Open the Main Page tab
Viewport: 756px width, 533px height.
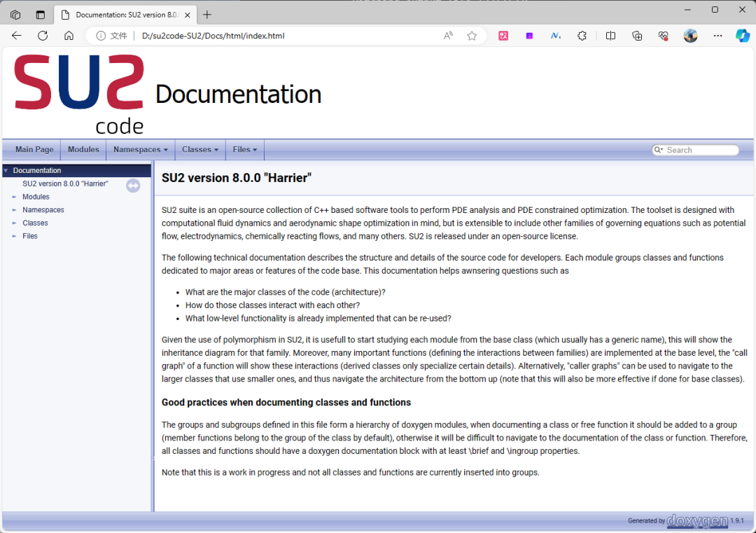(x=34, y=149)
